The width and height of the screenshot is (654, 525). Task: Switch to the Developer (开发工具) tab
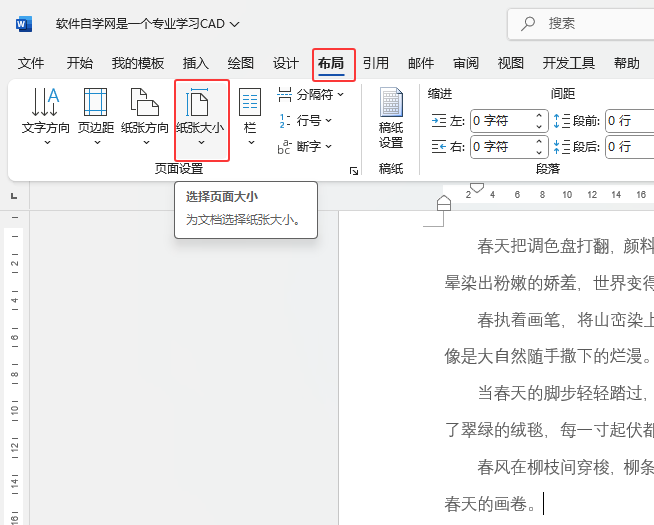[x=568, y=63]
